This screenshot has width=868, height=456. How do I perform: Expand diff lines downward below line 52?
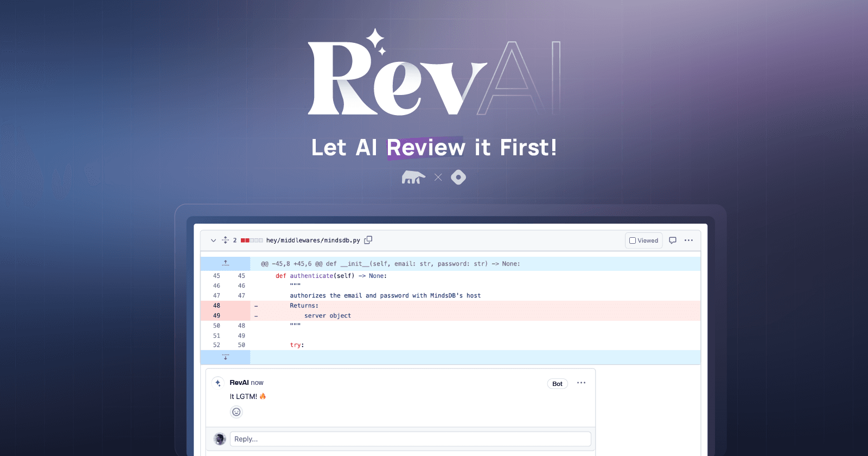click(x=225, y=357)
